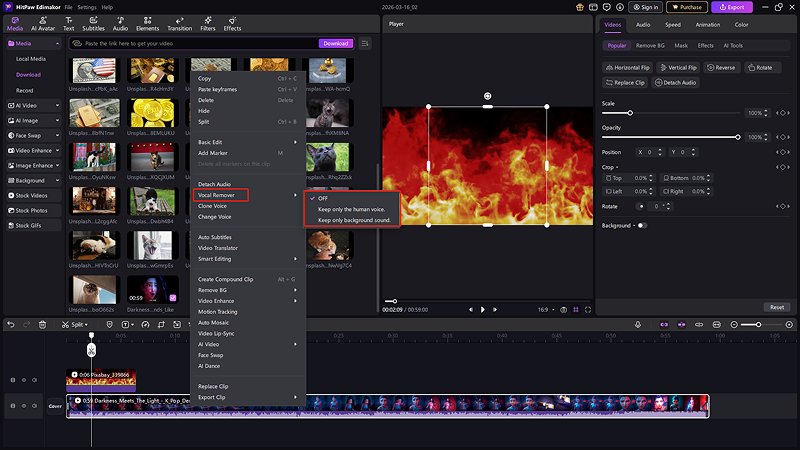Switch to the Speed tab
This screenshot has height=450, width=800.
tap(673, 24)
